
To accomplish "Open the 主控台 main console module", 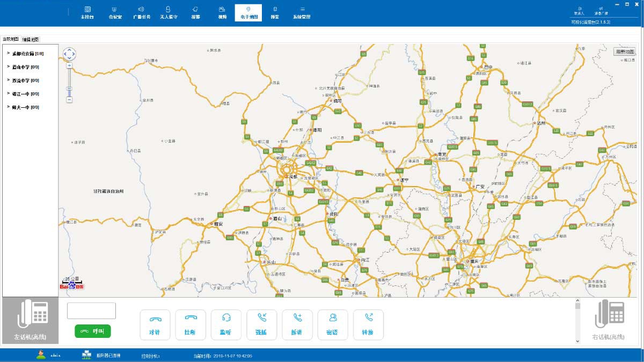I will [87, 12].
